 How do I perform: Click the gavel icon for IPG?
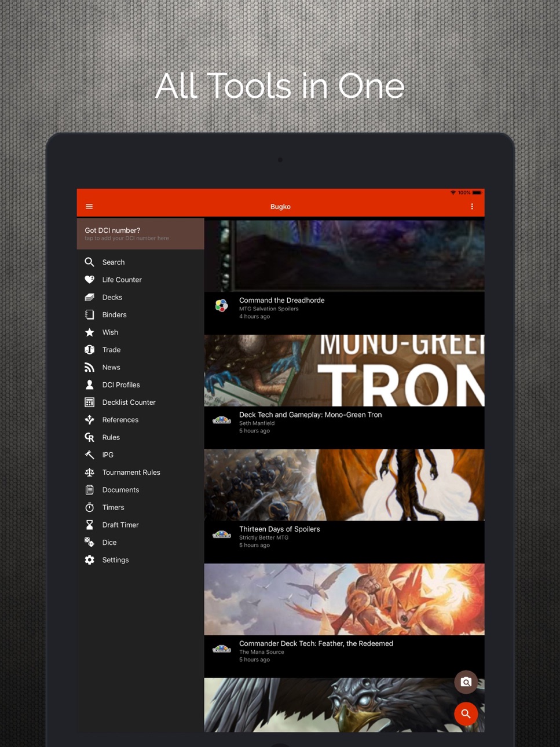coord(89,455)
